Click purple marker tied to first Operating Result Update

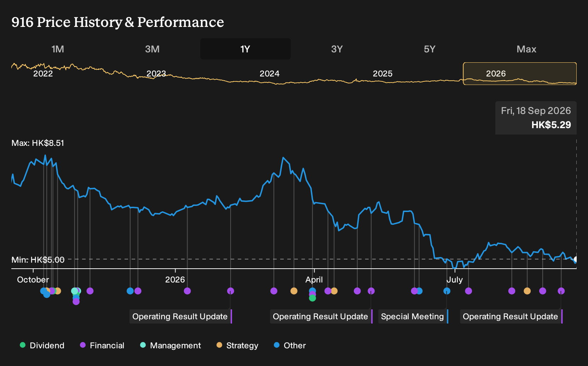coord(230,291)
